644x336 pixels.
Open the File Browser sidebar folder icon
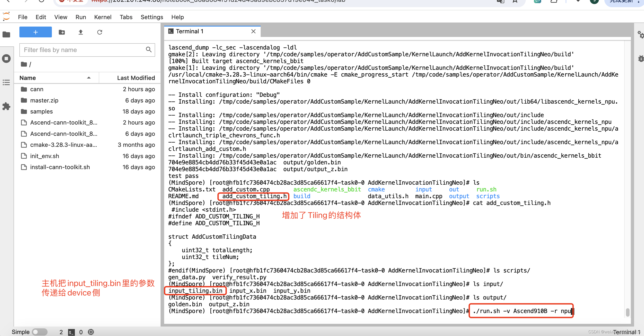click(6, 34)
